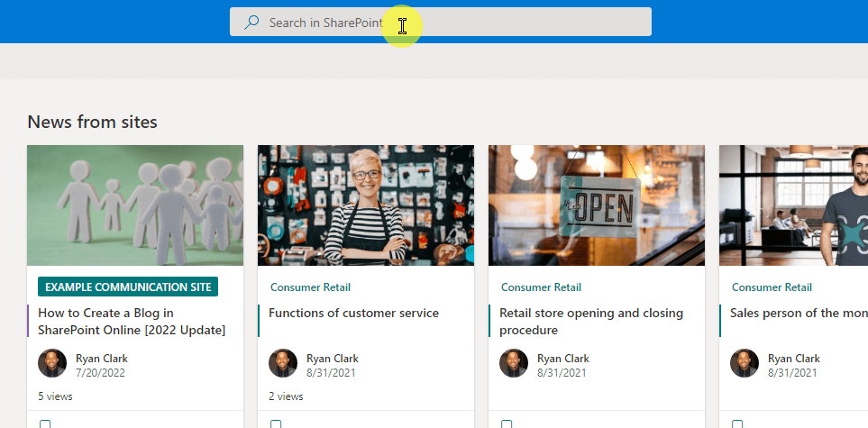
Task: Open Functions of customer service article
Action: point(353,314)
